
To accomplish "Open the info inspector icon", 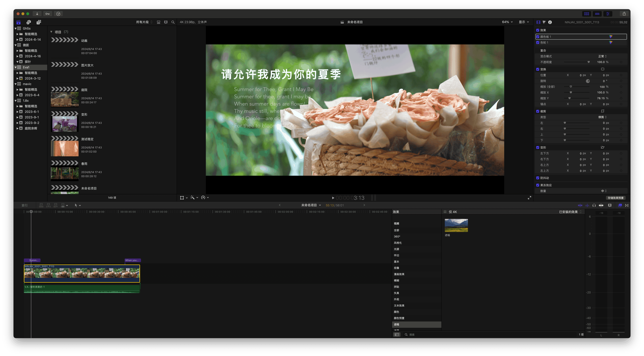I will (x=550, y=22).
